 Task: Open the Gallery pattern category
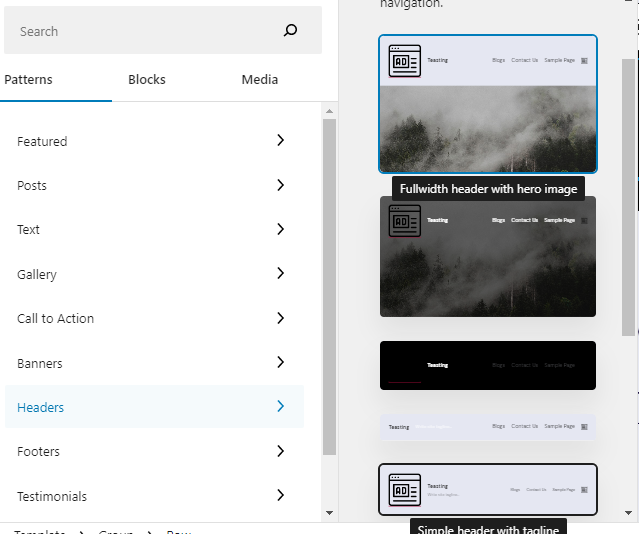[154, 274]
